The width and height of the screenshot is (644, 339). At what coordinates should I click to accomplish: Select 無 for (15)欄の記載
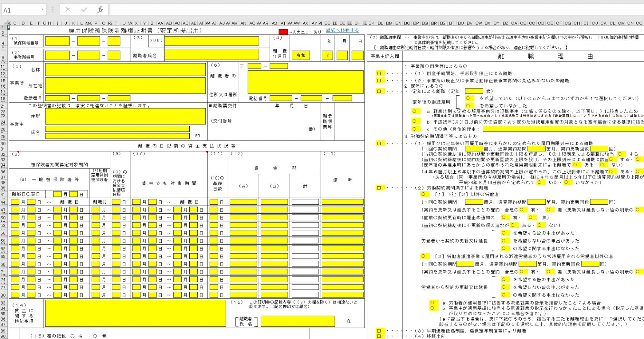[95, 336]
